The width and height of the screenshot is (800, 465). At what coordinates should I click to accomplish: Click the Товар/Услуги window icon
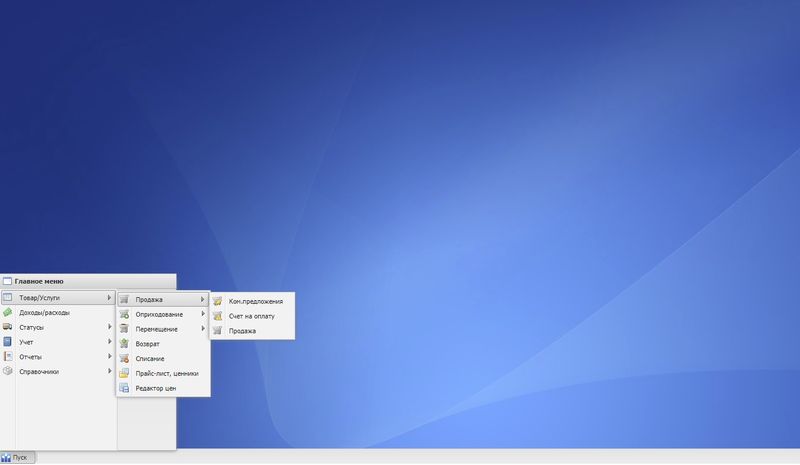(8, 297)
